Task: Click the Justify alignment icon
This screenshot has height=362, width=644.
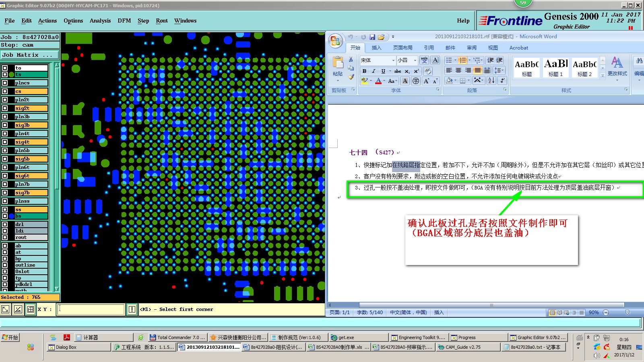Action: [x=477, y=70]
